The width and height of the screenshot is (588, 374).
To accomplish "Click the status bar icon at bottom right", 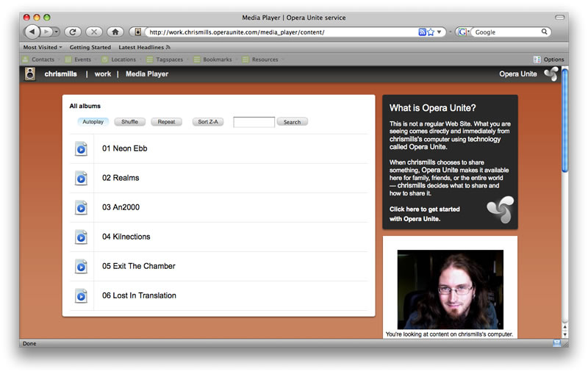I will (557, 343).
